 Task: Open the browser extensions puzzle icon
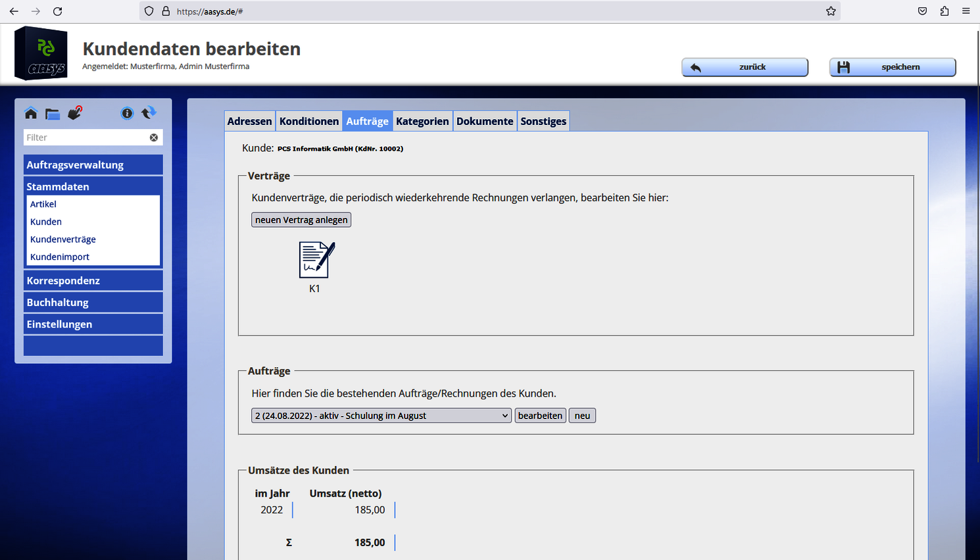point(944,11)
